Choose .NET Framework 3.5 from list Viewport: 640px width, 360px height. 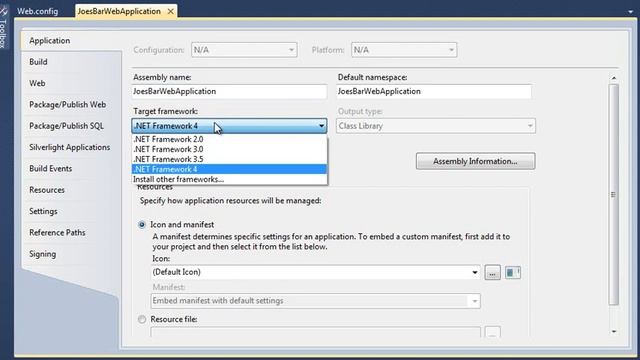coord(229,159)
